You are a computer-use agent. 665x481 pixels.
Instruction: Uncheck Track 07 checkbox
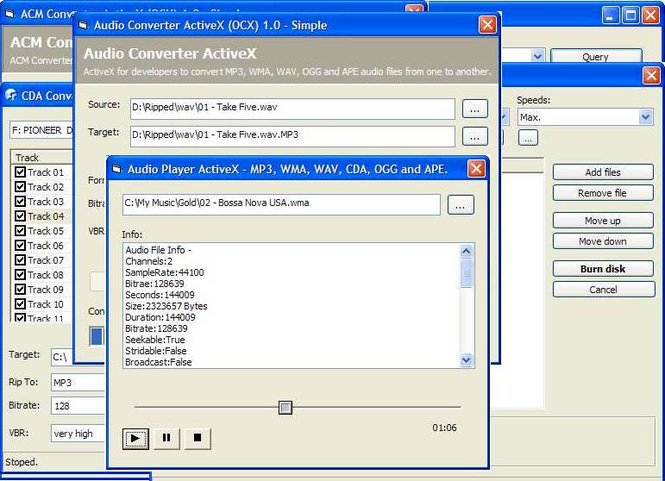click(x=20, y=260)
